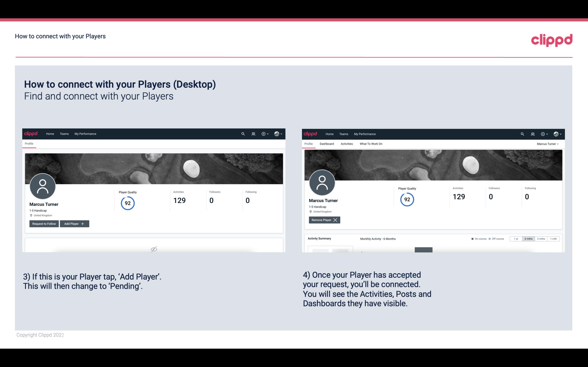Click the Clippd logo icon top left

(31, 134)
